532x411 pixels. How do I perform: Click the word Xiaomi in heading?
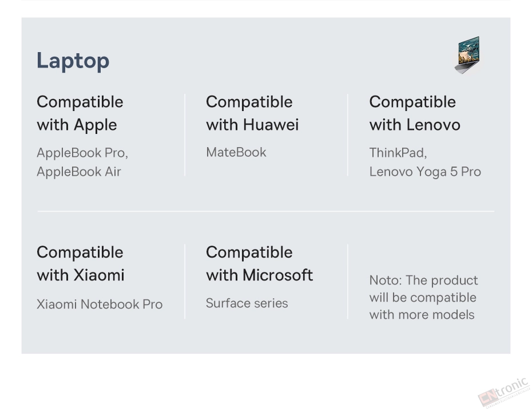click(x=99, y=275)
